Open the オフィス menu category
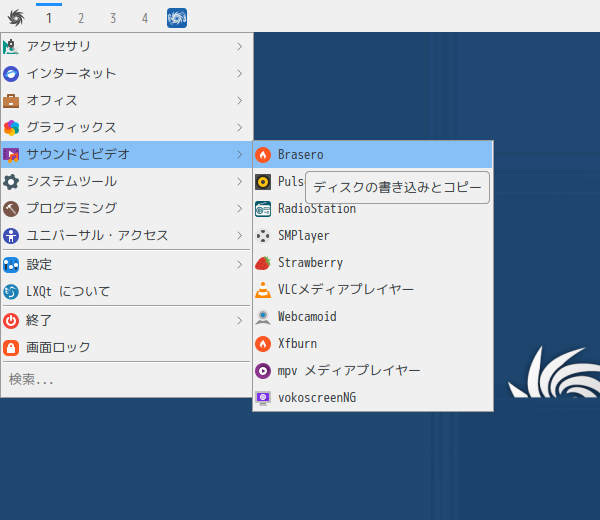The height and width of the screenshot is (520, 600). pos(127,101)
